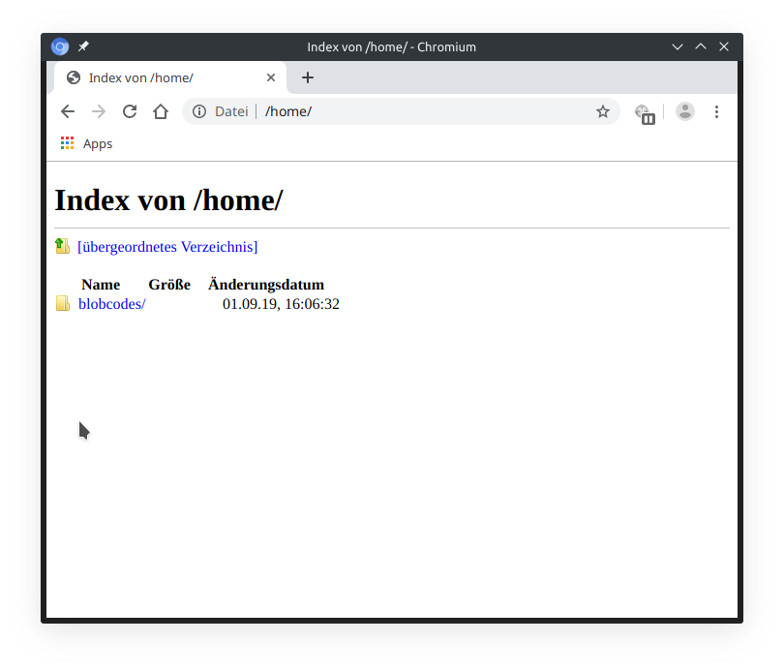The height and width of the screenshot is (672, 784).
Task: Open the blobcodes/ directory link
Action: [110, 303]
